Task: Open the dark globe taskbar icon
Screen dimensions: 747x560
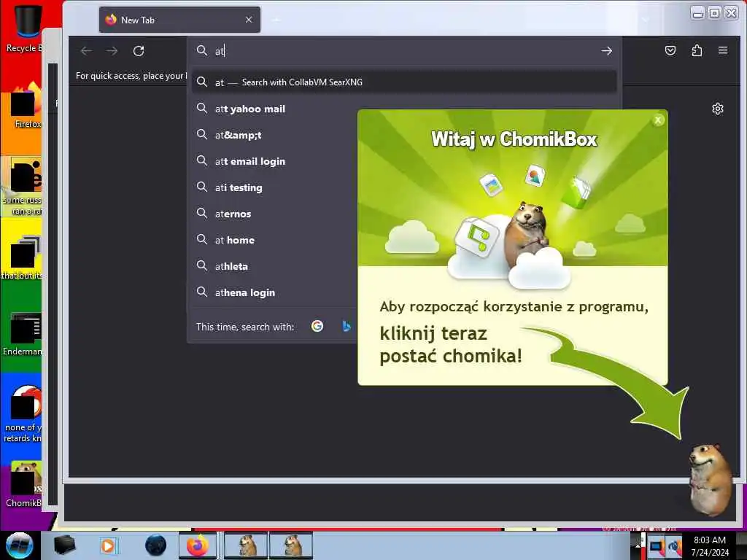Action: click(x=156, y=545)
